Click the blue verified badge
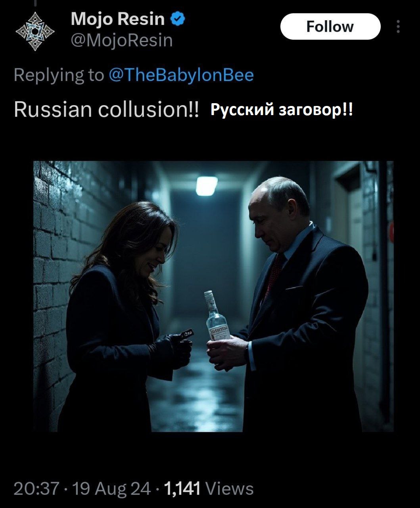The height and width of the screenshot is (508, 420). click(178, 19)
